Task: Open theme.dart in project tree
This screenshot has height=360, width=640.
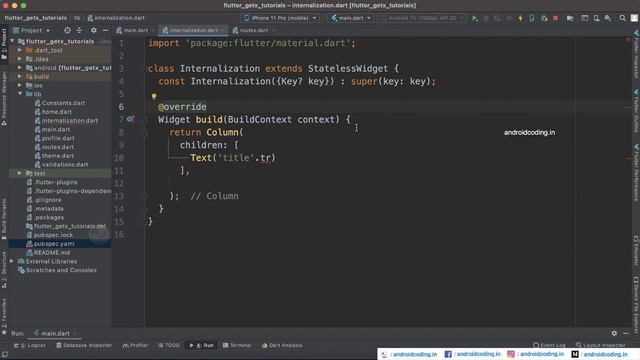Action: tap(58, 156)
